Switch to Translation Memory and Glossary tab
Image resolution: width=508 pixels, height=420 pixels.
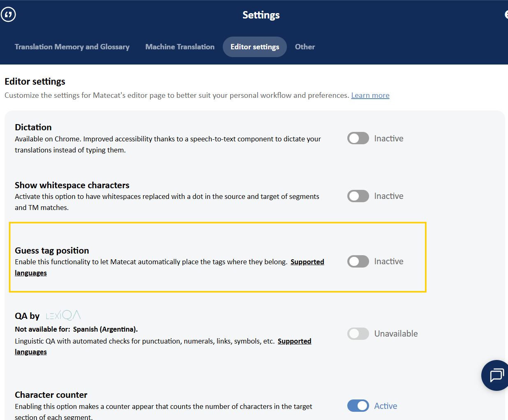tap(72, 47)
